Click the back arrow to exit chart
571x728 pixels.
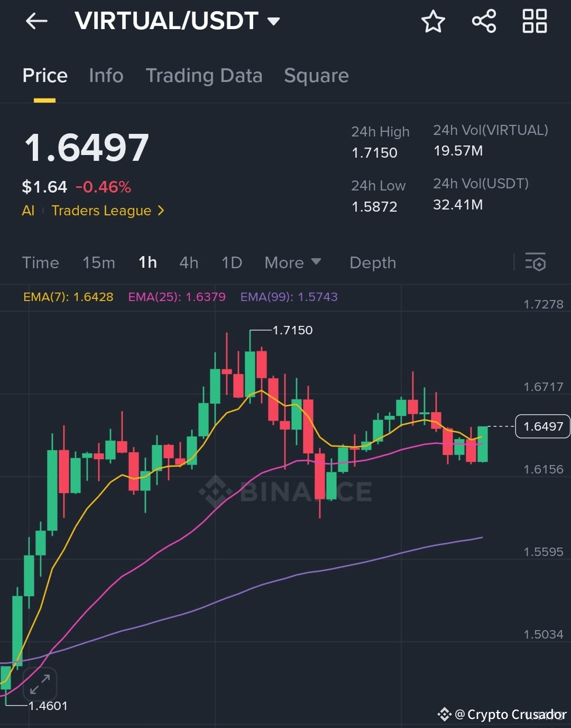coord(36,21)
